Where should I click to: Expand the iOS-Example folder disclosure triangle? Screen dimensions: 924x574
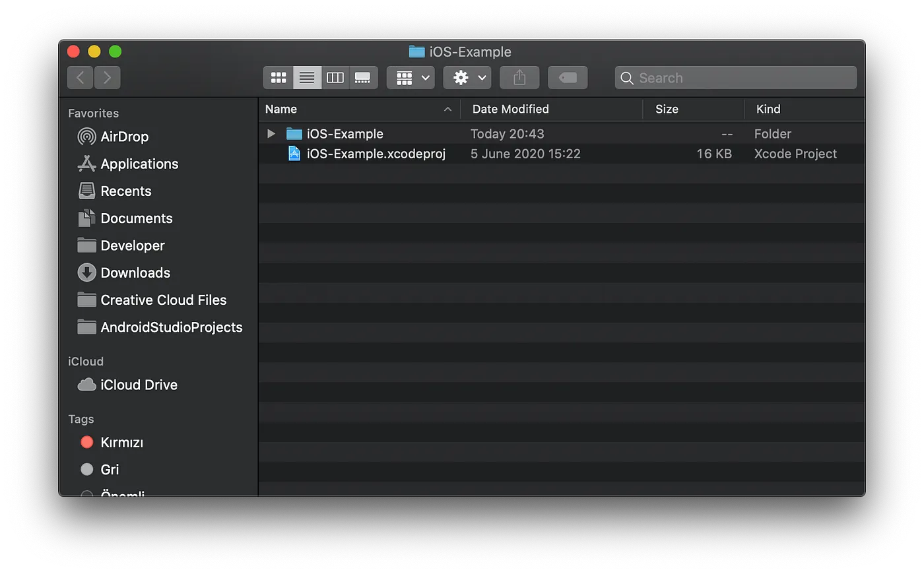pyautogui.click(x=271, y=134)
